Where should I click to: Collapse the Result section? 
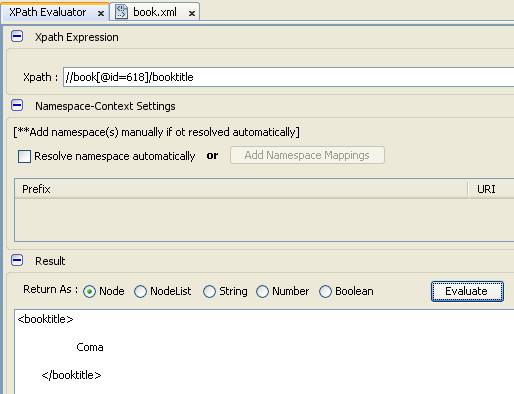17,260
